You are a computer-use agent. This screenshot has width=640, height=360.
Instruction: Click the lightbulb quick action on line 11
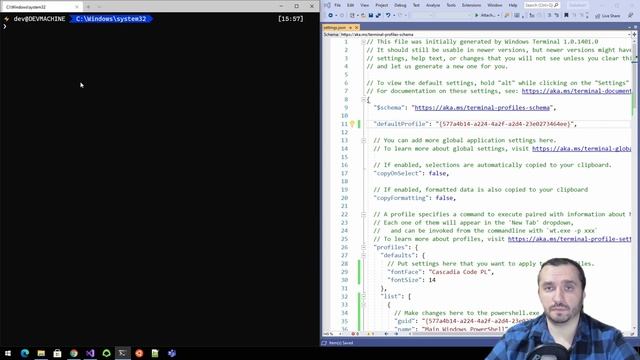tap(352, 124)
